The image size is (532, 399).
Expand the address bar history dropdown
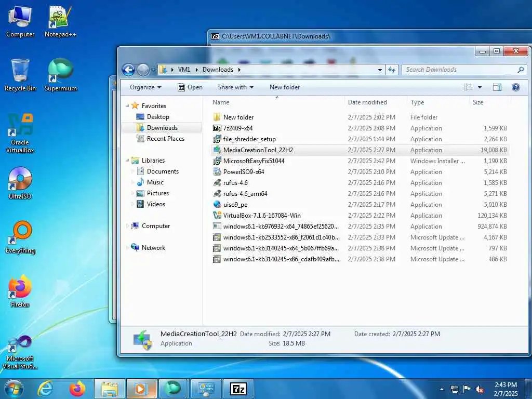380,70
